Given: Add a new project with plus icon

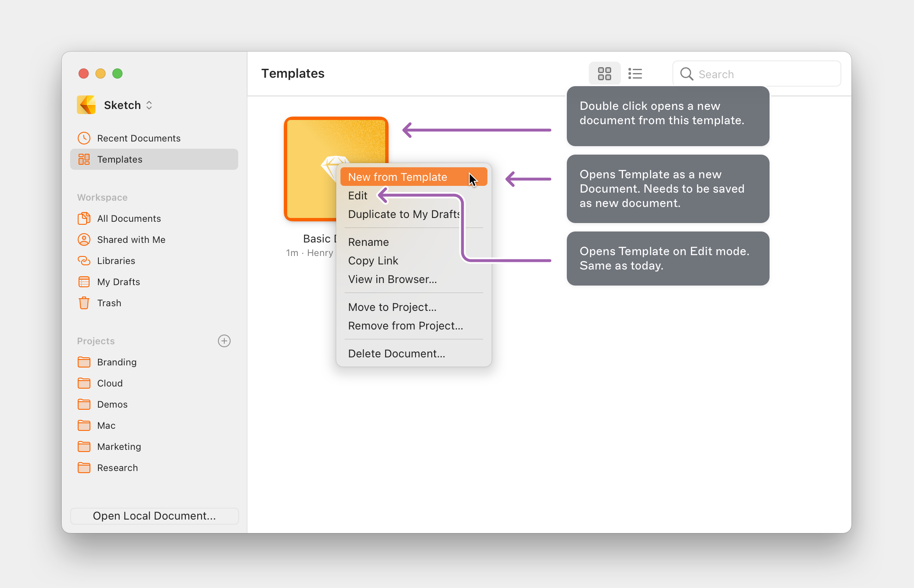Looking at the screenshot, I should (x=224, y=341).
